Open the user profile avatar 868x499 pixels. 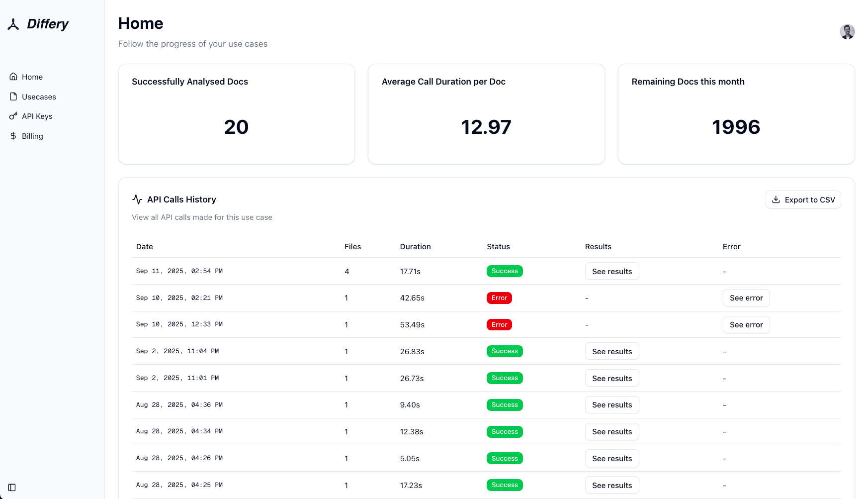pos(847,32)
